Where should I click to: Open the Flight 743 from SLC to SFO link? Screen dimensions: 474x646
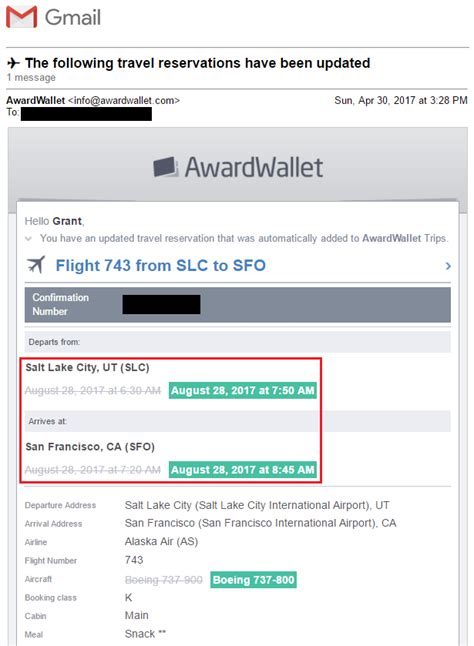[x=161, y=265]
